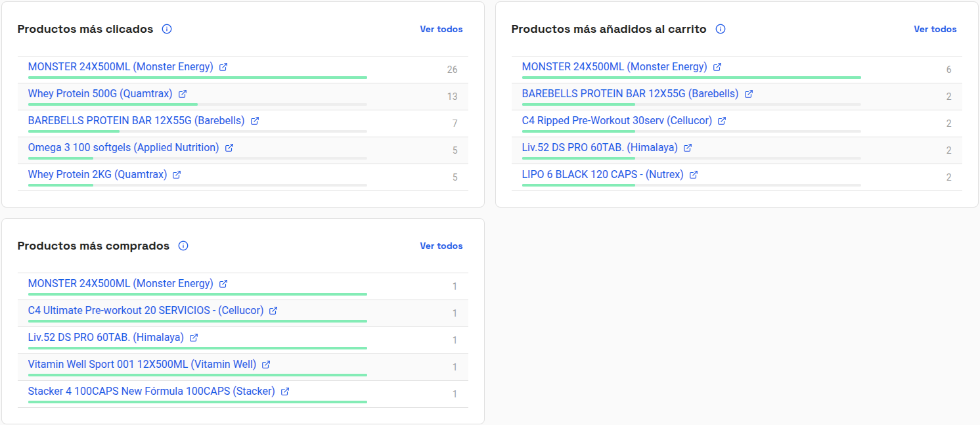Click the Omega 3 100 softgels product link
This screenshot has height=425, width=980.
coord(123,147)
